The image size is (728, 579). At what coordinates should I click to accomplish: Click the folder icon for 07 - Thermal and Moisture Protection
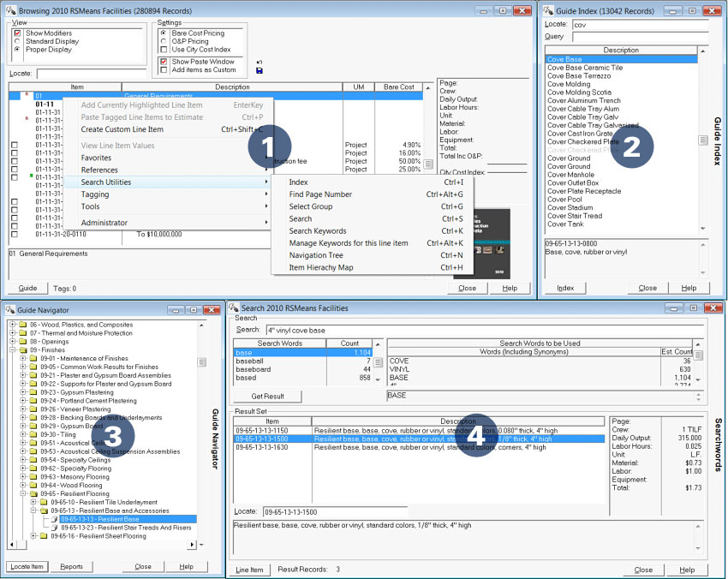point(23,333)
